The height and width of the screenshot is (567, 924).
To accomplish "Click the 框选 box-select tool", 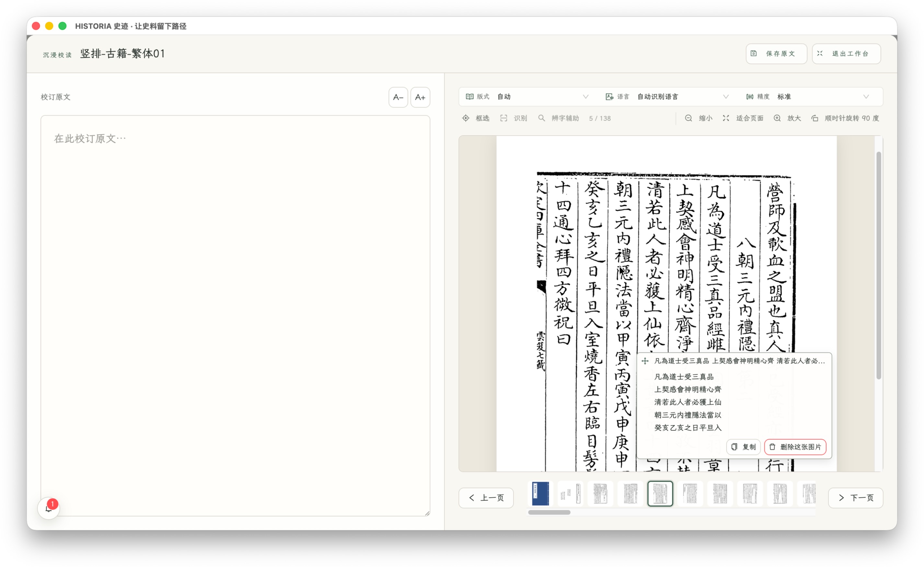I will [476, 118].
